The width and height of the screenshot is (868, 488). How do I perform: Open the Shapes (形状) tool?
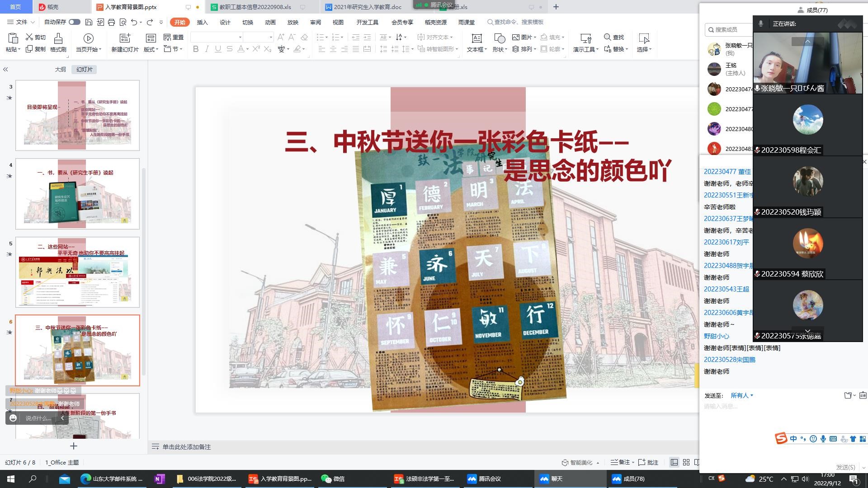point(499,39)
